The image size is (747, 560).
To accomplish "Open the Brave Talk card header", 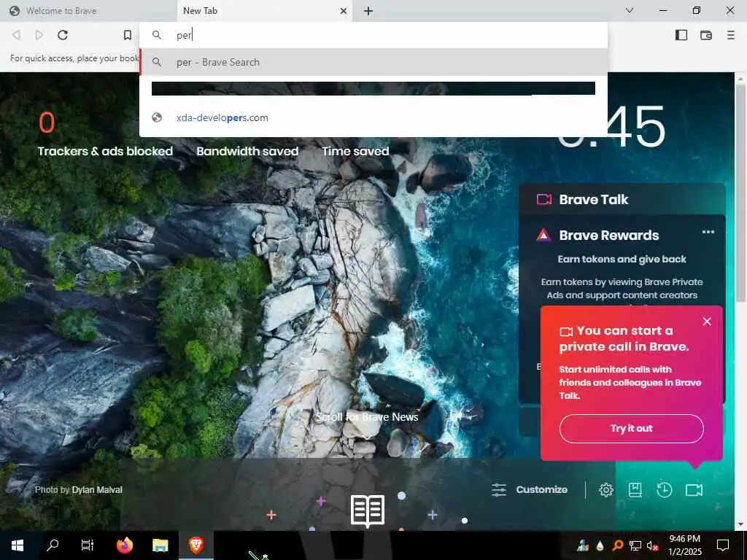I will point(622,200).
